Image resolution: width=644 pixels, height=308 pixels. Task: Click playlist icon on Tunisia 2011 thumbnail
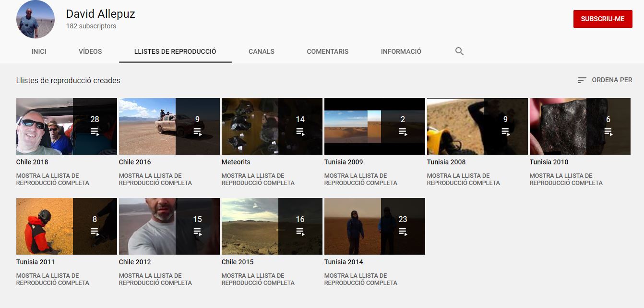pyautogui.click(x=95, y=231)
